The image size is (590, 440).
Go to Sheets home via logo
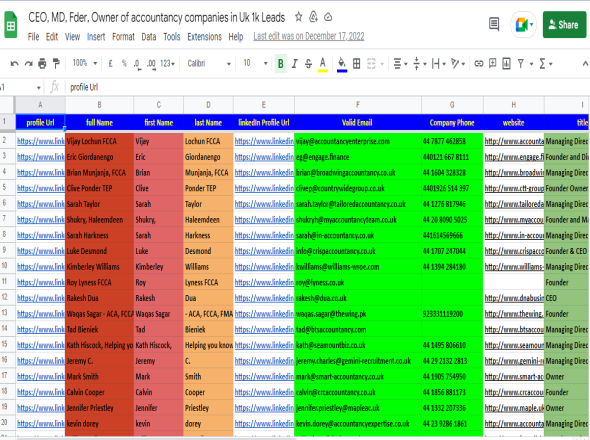[x=11, y=25]
